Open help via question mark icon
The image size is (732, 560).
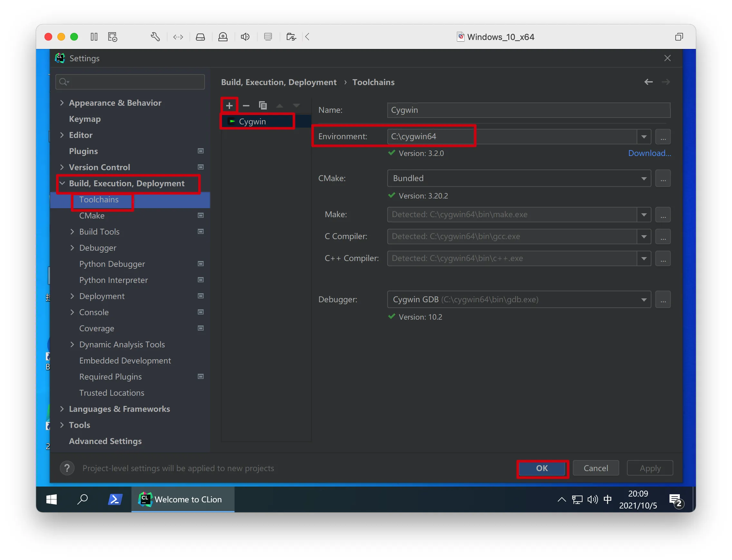(67, 468)
